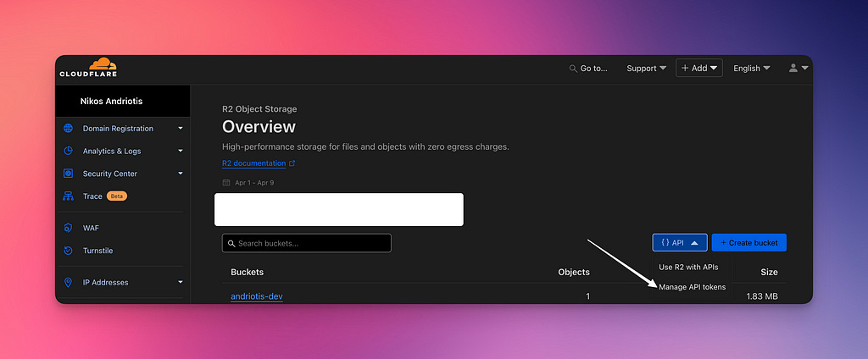Click the Domain Registration globe icon
The image size is (868, 359).
pyautogui.click(x=68, y=129)
